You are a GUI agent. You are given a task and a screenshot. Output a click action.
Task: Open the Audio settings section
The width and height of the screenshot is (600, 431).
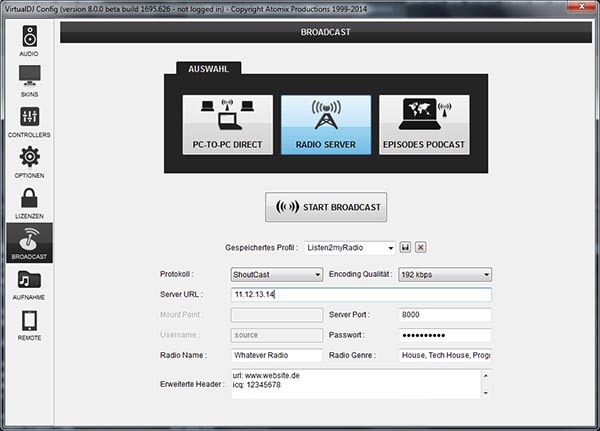[29, 41]
